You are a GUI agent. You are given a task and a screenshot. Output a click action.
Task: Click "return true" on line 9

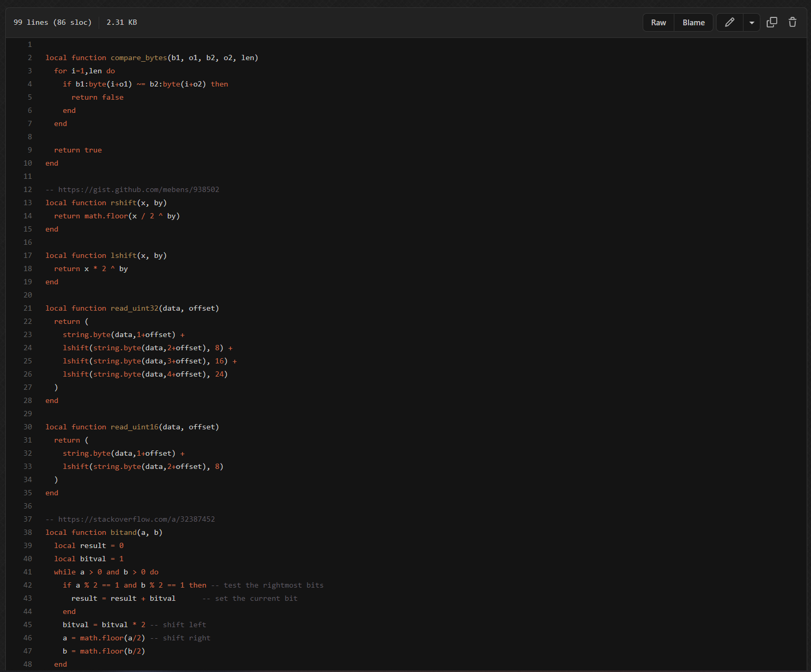78,150
